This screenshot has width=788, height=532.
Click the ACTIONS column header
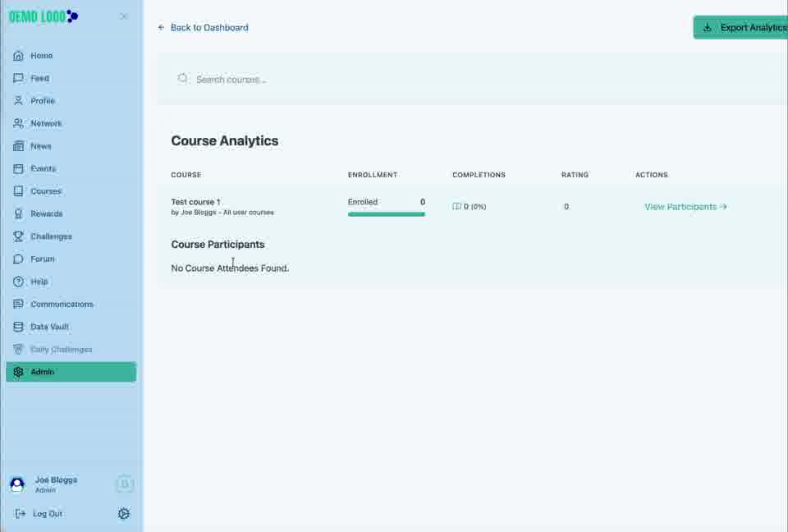pyautogui.click(x=651, y=175)
